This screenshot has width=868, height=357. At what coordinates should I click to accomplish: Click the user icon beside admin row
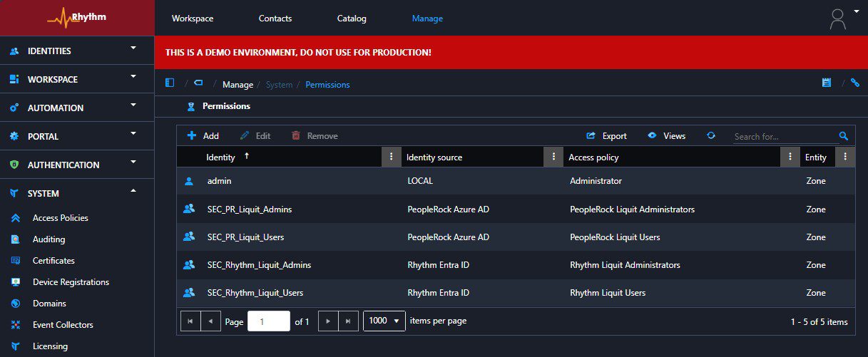tap(189, 181)
